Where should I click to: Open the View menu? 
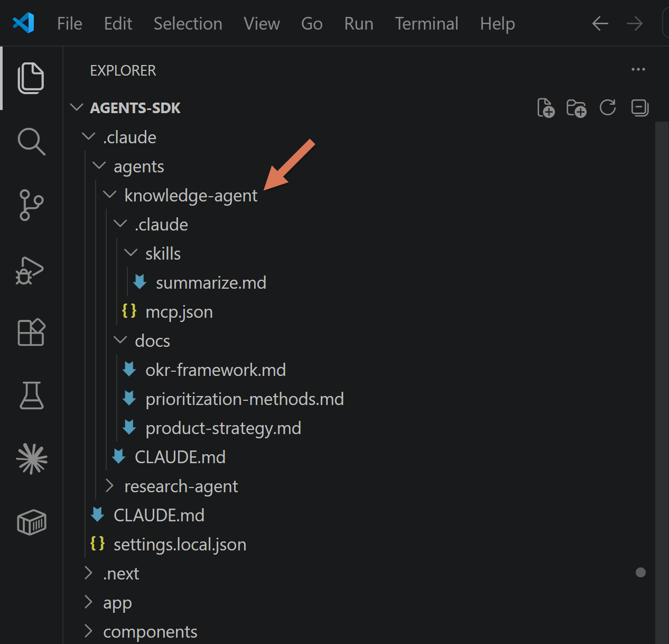click(x=262, y=23)
